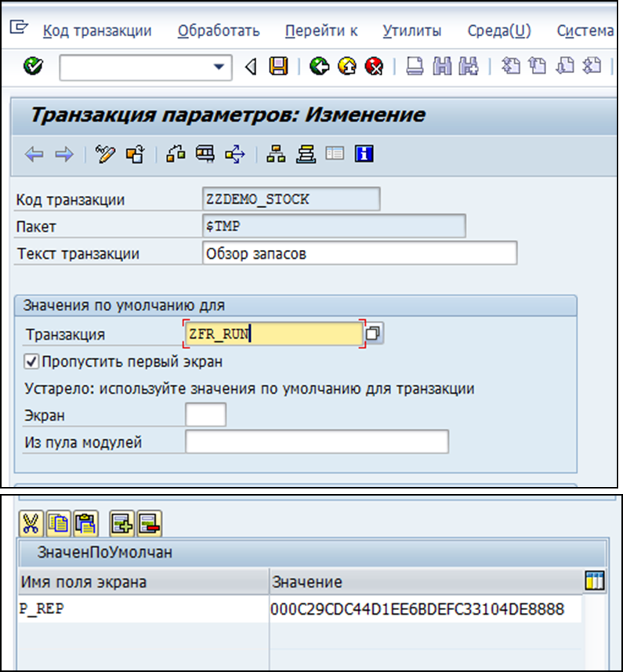Open the 'Код транзакции' menu
This screenshot has width=623, height=672.
(96, 31)
